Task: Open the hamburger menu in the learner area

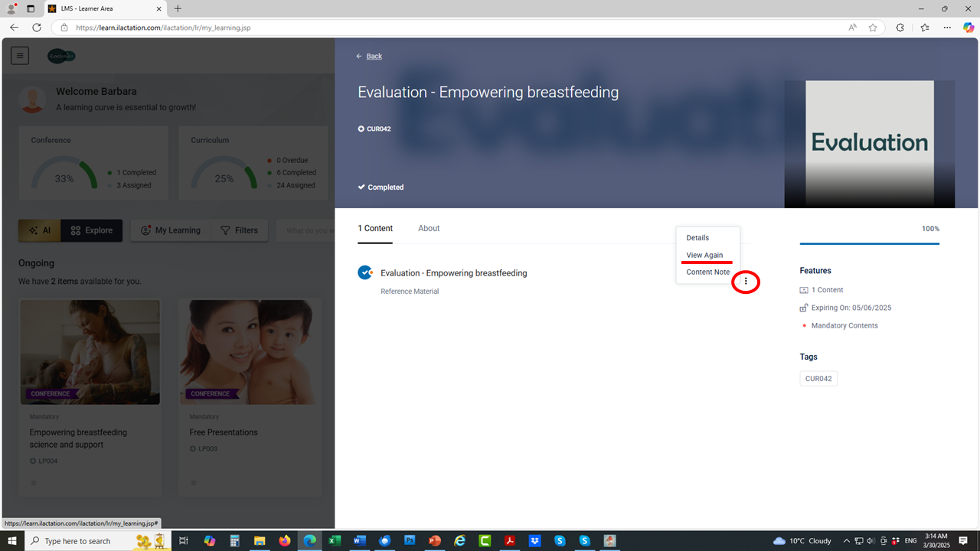Action: 20,56
